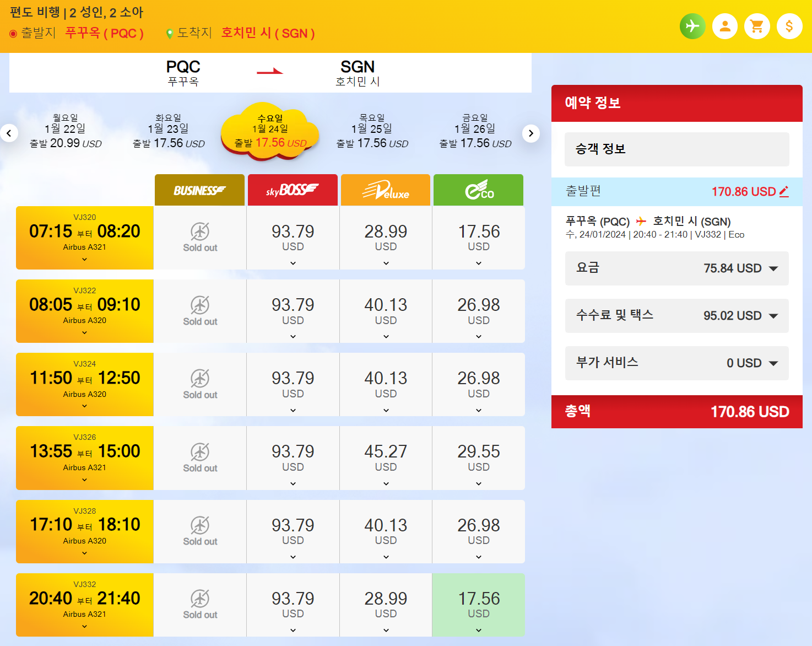812x646 pixels.
Task: Select VJ320 SkyBoss fare 93.79 USD
Action: (x=293, y=238)
